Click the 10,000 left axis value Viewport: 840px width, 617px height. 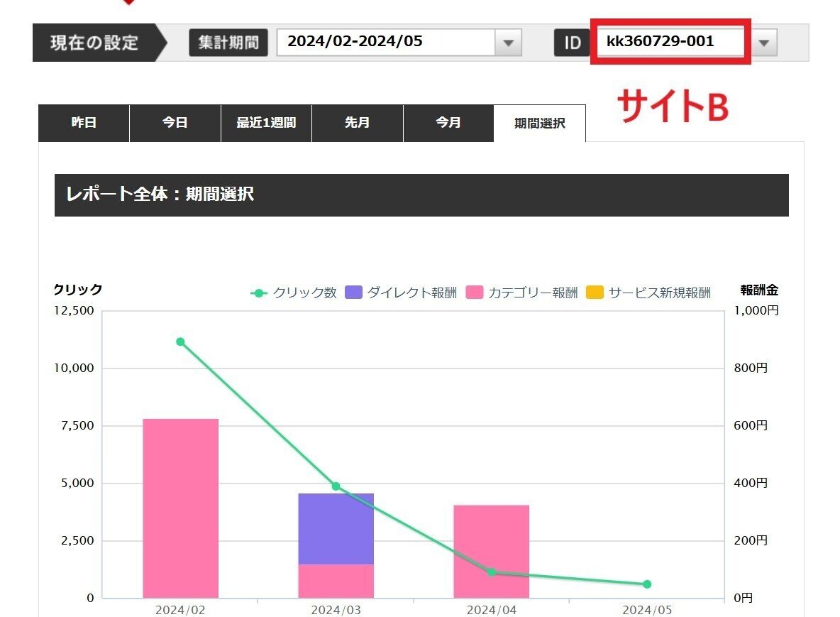pyautogui.click(x=74, y=368)
